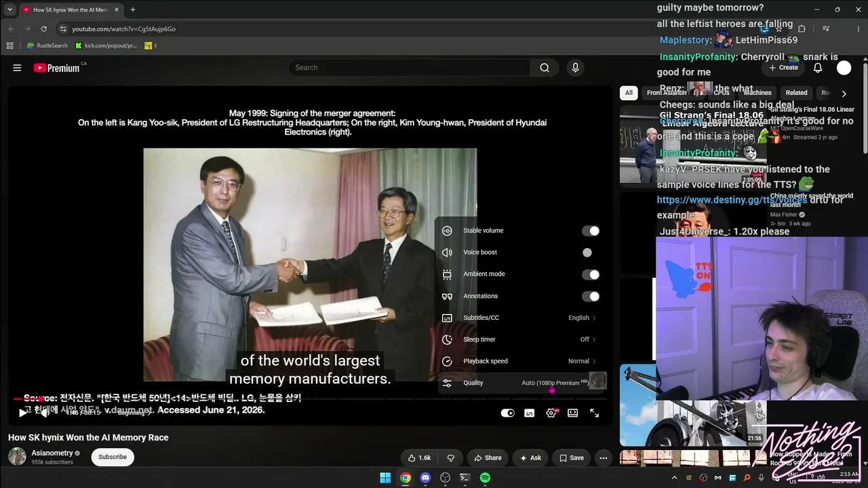
Task: Click the player settings gear icon
Action: tap(551, 413)
